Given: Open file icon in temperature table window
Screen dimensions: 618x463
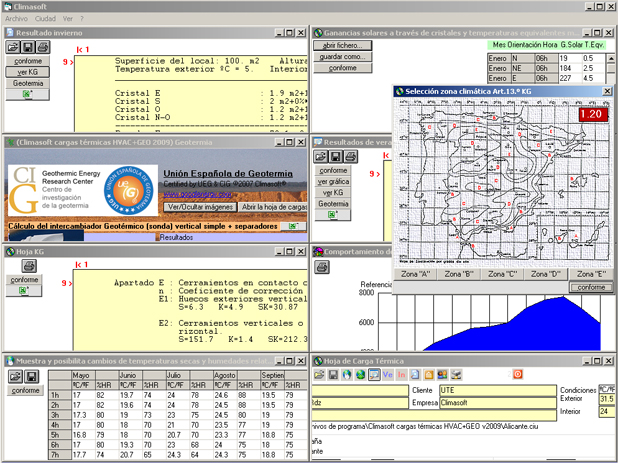Looking at the screenshot, I should pos(15,376).
